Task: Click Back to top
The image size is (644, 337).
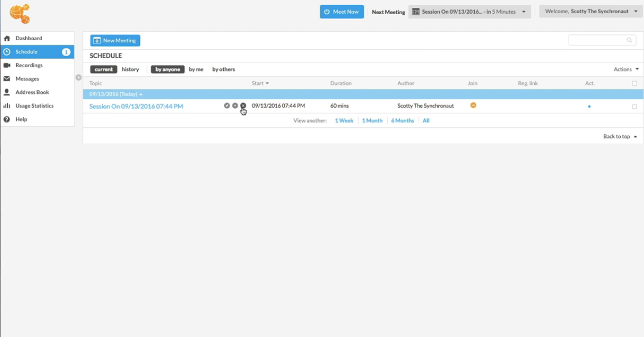Action: [620, 136]
